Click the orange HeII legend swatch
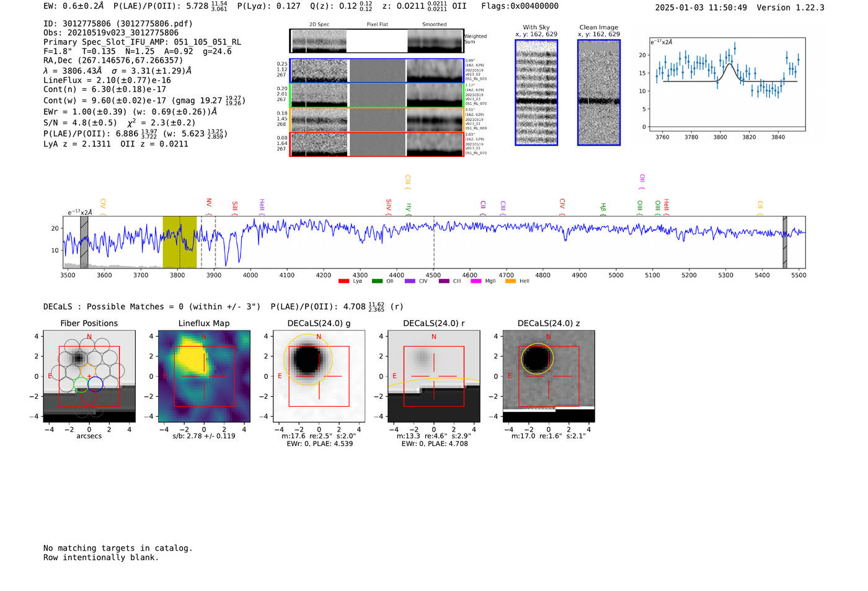This screenshot has height=591, width=868. click(x=511, y=282)
